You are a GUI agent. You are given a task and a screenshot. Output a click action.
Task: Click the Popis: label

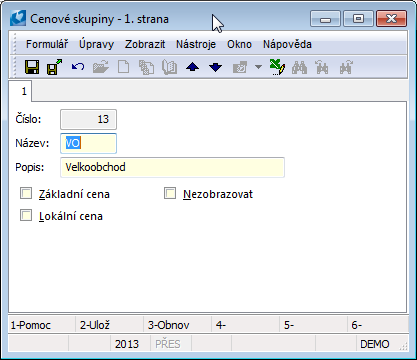click(x=30, y=167)
